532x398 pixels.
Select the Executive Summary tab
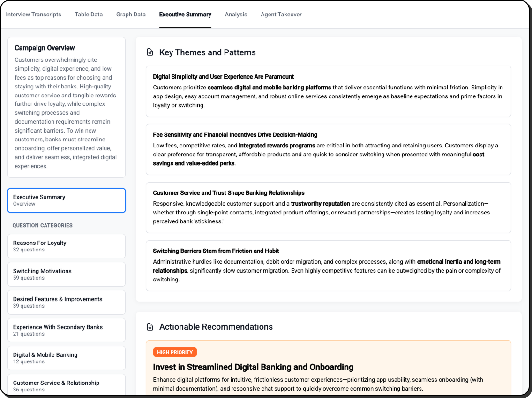point(185,15)
